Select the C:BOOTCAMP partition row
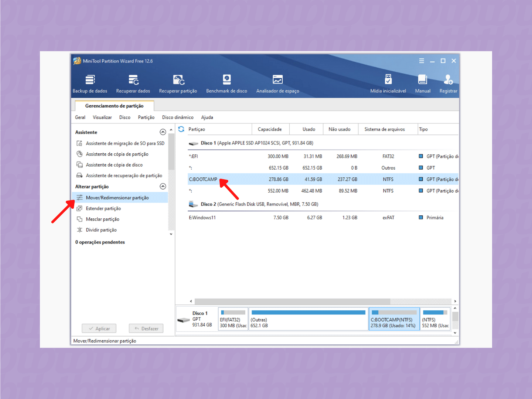The width and height of the screenshot is (532, 399). [323, 179]
